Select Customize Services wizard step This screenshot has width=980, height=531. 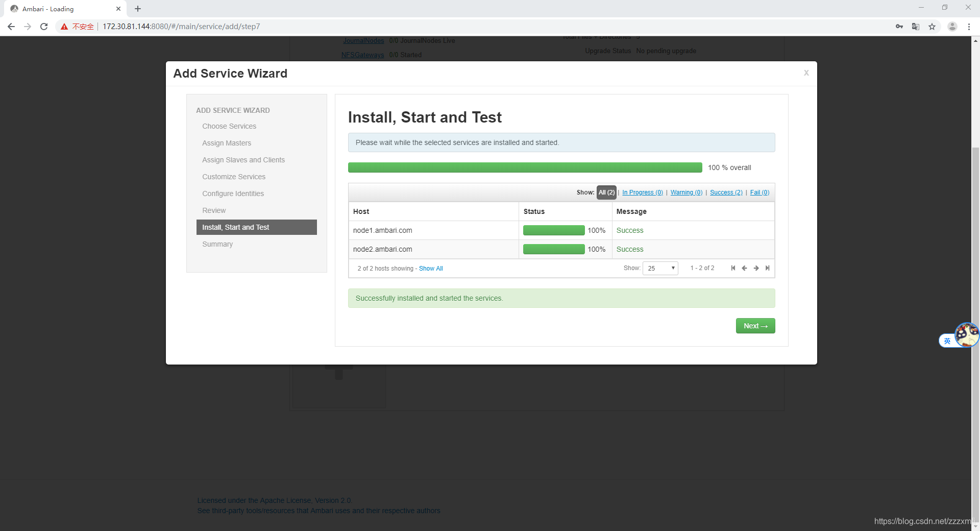click(x=234, y=177)
